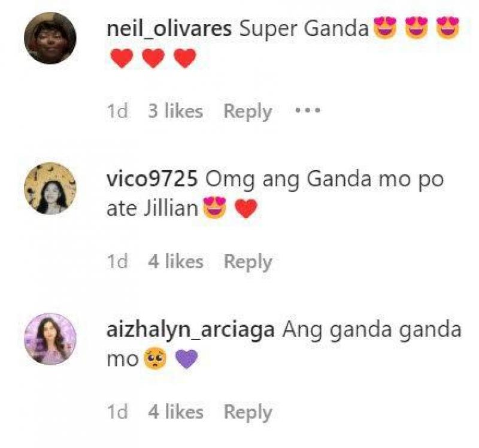The height and width of the screenshot is (448, 479).
Task: Open neil_olivares profile picture
Action: 50,38
